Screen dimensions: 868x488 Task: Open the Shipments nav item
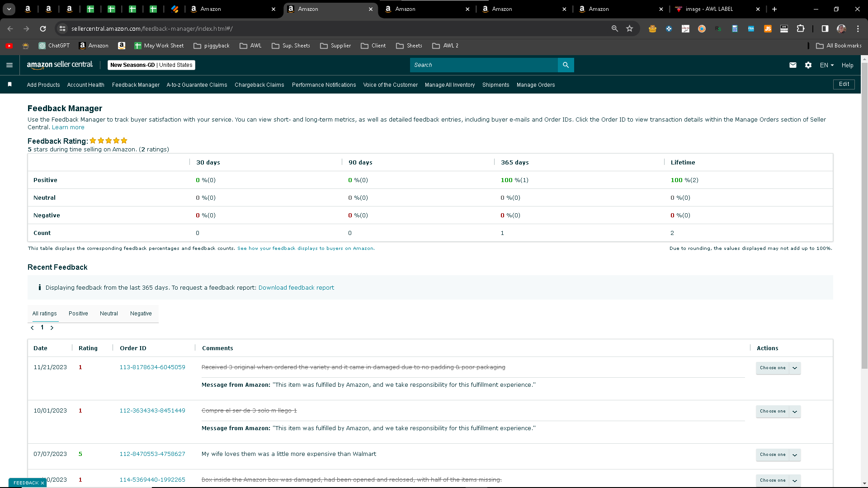pos(496,85)
